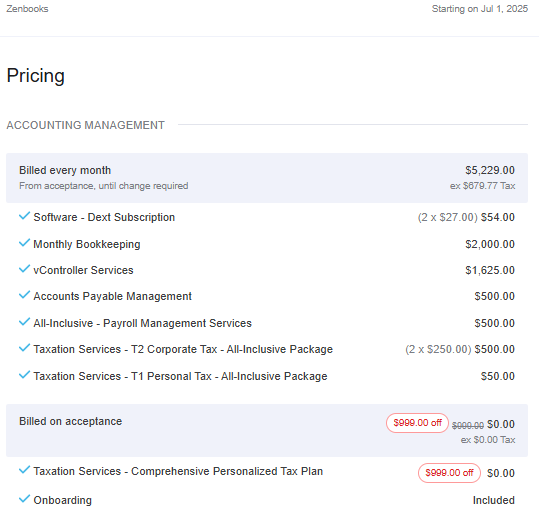Click the Zenbooks name at top
539x515 pixels.
(28, 9)
